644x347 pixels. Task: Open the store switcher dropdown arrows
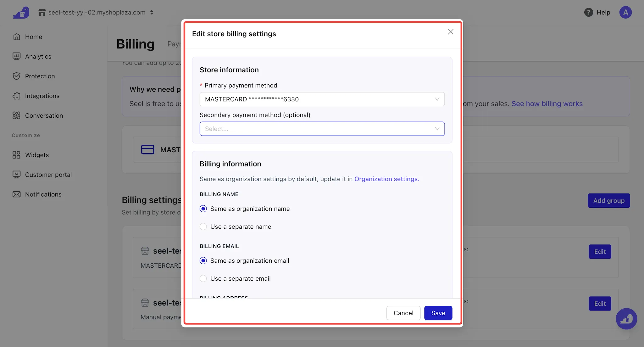pyautogui.click(x=152, y=12)
